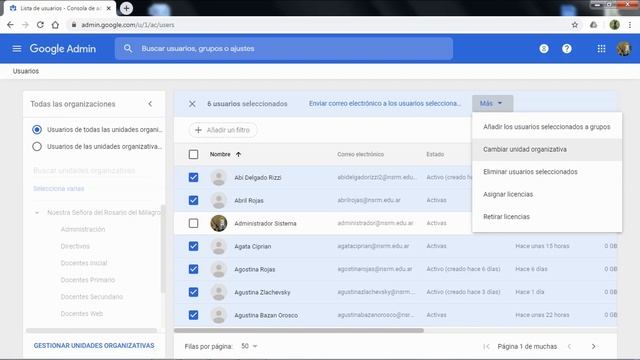Click the Usuarios breadcrumb
Image resolution: width=640 pixels, height=360 pixels.
point(26,71)
